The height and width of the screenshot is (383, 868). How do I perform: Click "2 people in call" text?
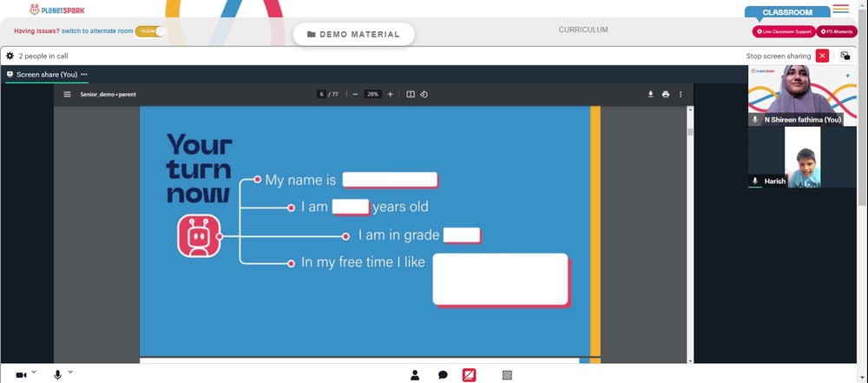pyautogui.click(x=43, y=56)
